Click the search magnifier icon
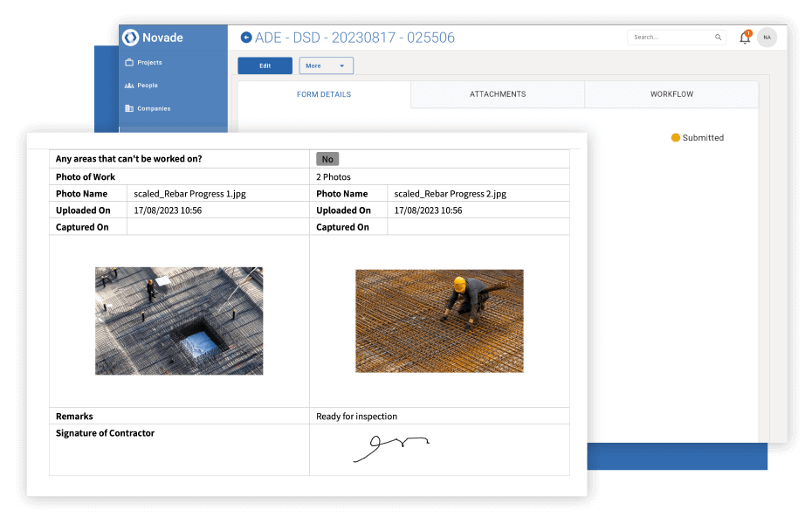 pyautogui.click(x=718, y=37)
